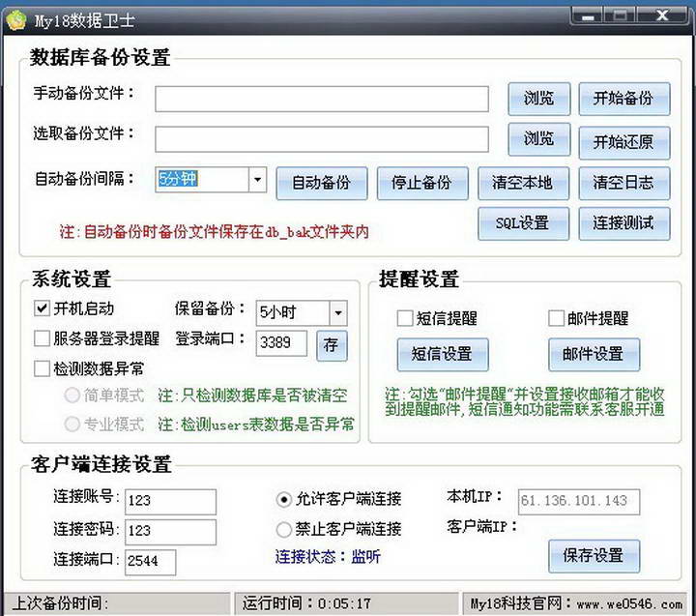Click the 监听 connection status text
The height and width of the screenshot is (616, 696).
(366, 556)
